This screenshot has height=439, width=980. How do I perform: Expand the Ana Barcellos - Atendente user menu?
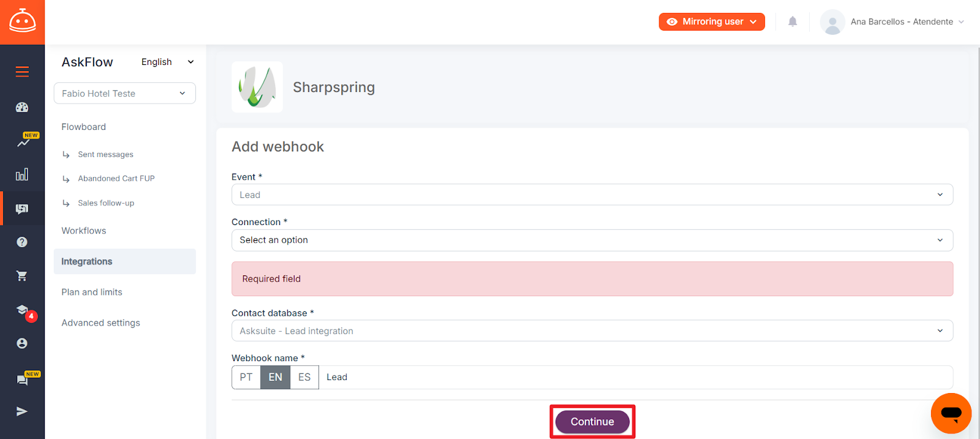point(907,21)
